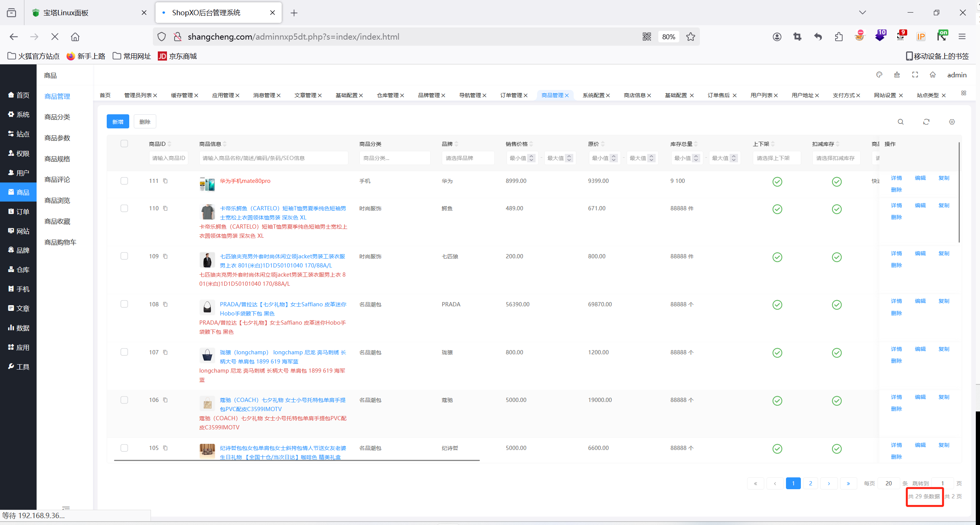Screen dimensions: 980x525
Task: Copy product ID 111 with copy icon
Action: 165,181
